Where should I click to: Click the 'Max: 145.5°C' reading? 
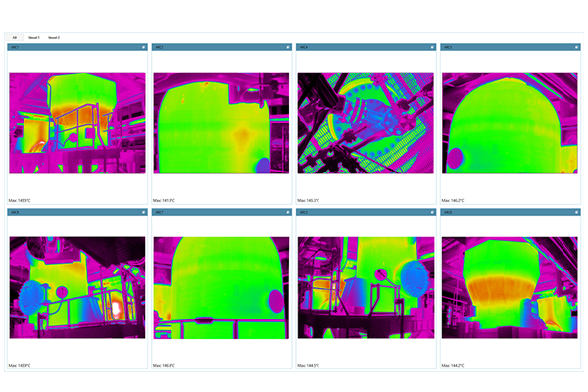(20, 200)
